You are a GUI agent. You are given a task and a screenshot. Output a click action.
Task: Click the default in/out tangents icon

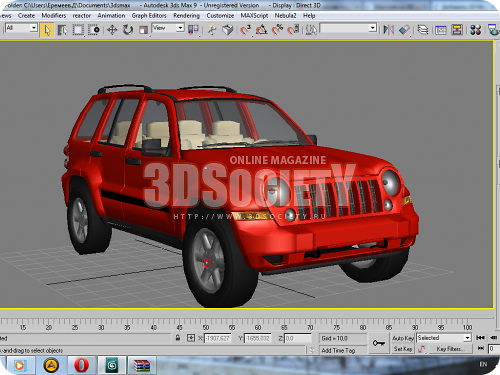tap(422, 349)
